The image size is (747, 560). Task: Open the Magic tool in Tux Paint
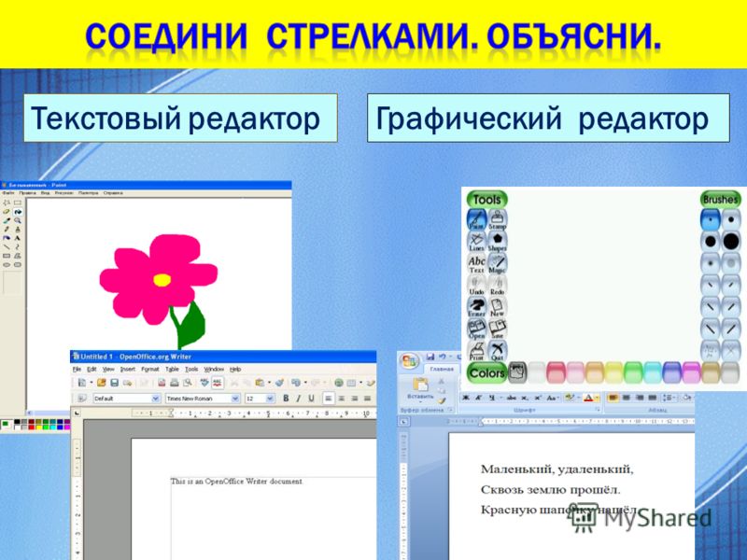click(x=497, y=263)
